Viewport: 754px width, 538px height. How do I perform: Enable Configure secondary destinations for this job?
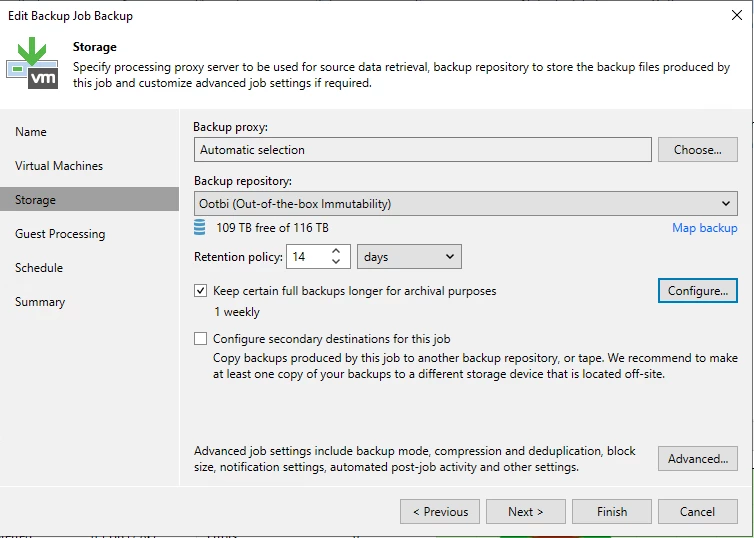pyautogui.click(x=201, y=338)
